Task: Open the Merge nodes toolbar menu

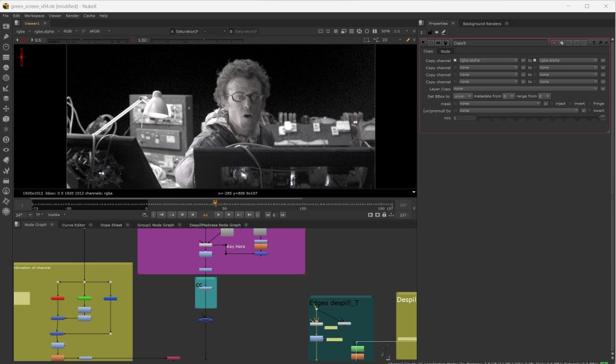Action: (6, 98)
